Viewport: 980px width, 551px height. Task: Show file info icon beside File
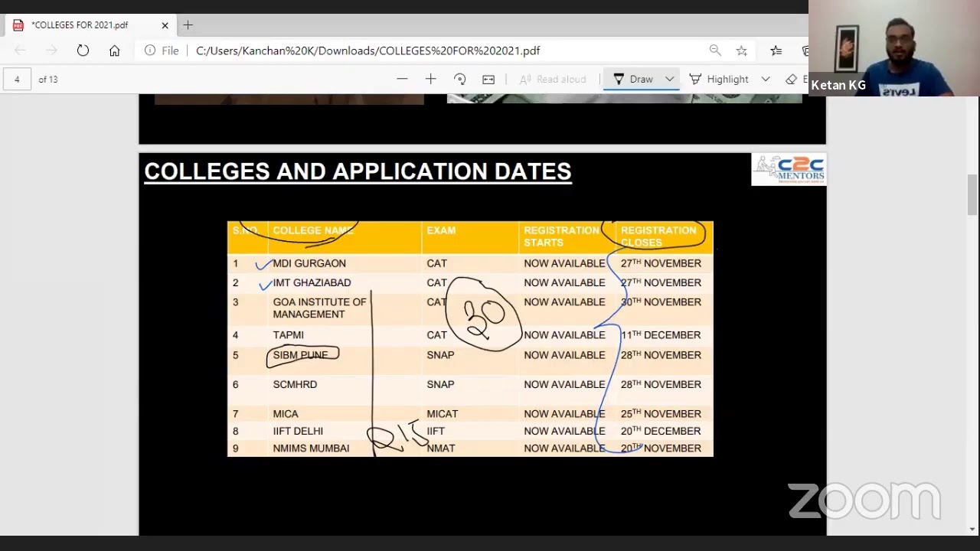pos(150,51)
